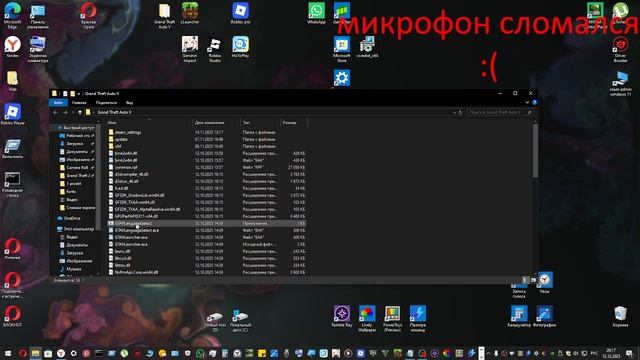The image size is (640, 360).
Task: Open the address bar history dropdown
Action: (454, 112)
